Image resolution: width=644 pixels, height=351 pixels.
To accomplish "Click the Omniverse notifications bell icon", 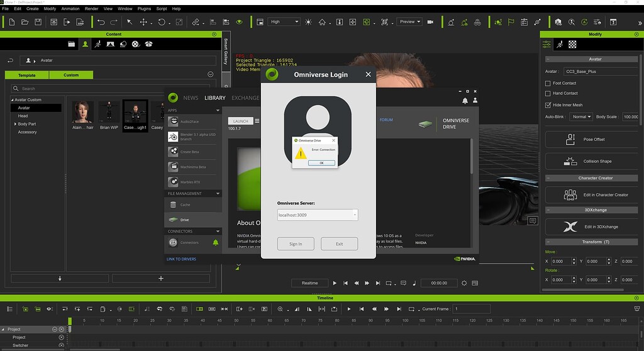I will tap(465, 101).
